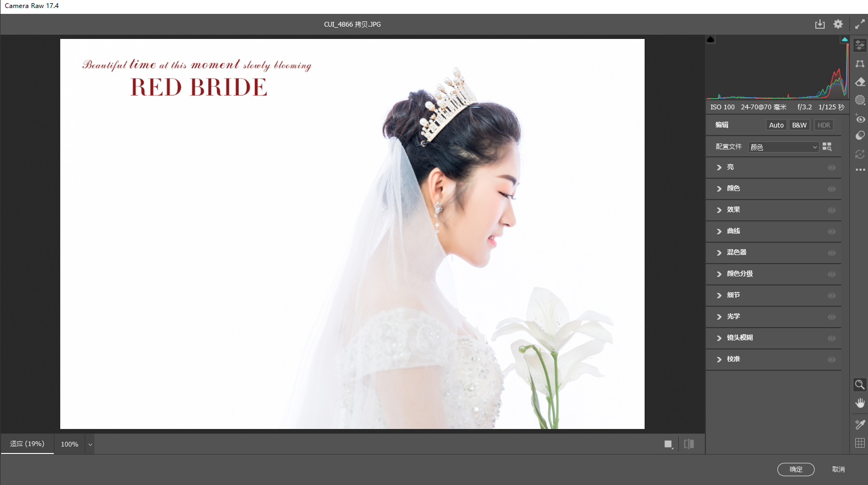Click the Auto adjustment button
This screenshot has width=868, height=485.
(x=776, y=125)
